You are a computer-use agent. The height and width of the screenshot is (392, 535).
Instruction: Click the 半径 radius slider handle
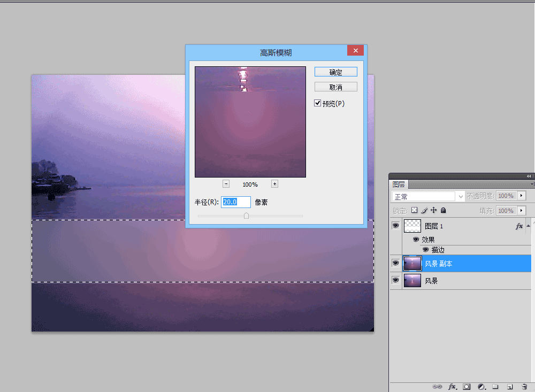point(246,216)
